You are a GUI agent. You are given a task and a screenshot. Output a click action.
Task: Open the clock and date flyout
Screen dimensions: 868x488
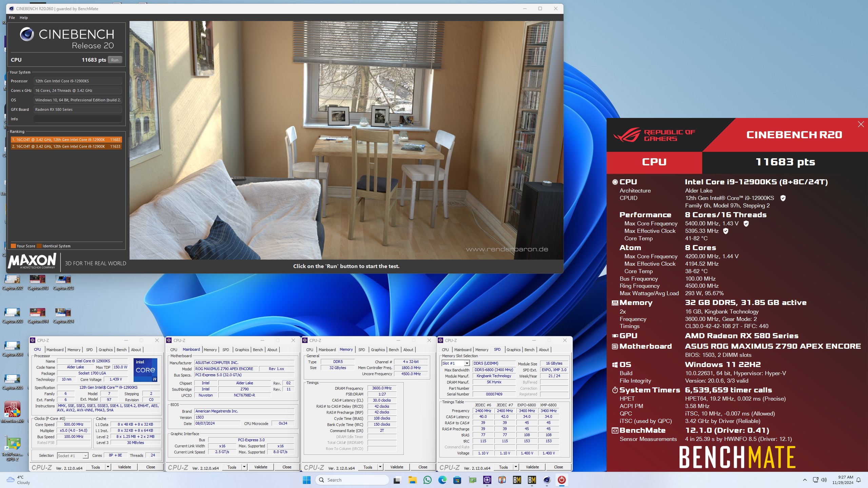point(843,480)
